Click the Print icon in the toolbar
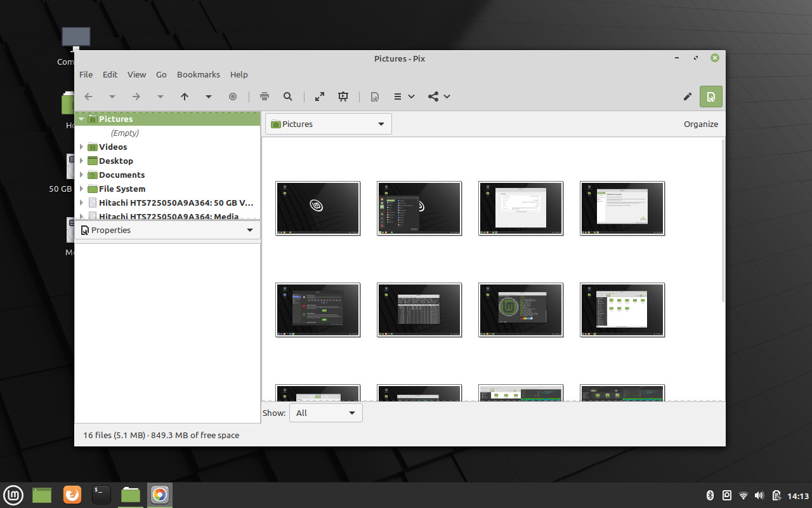The height and width of the screenshot is (508, 812). [265, 97]
